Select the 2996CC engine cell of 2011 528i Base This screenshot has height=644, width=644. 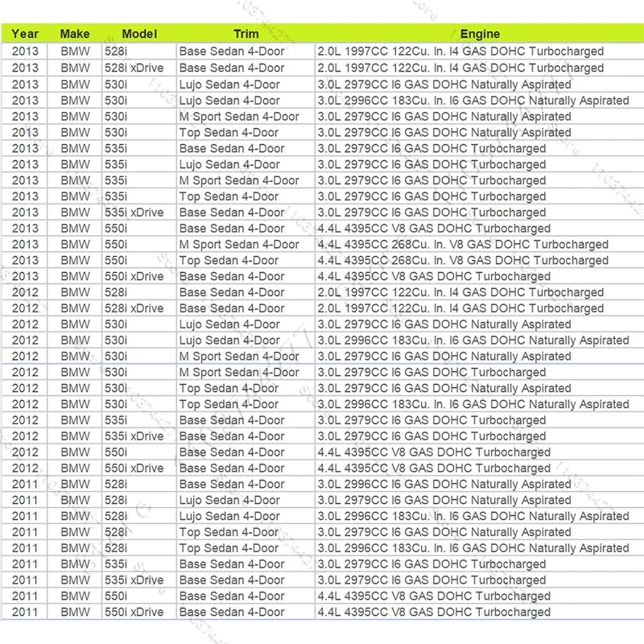click(x=480, y=485)
